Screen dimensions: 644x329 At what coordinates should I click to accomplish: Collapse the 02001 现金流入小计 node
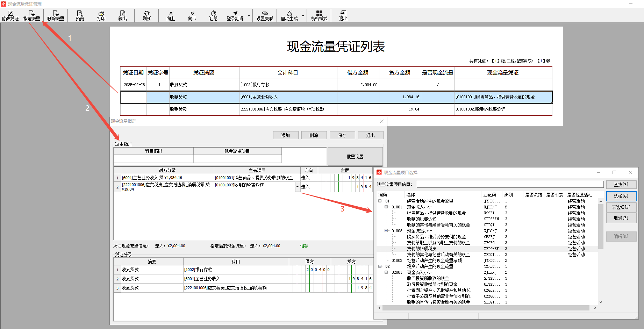[x=386, y=272]
